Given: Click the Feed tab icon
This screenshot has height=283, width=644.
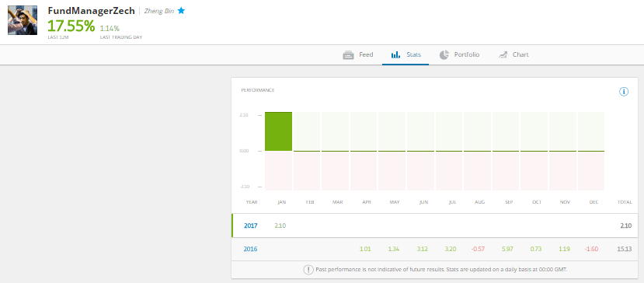Looking at the screenshot, I should 348,54.
